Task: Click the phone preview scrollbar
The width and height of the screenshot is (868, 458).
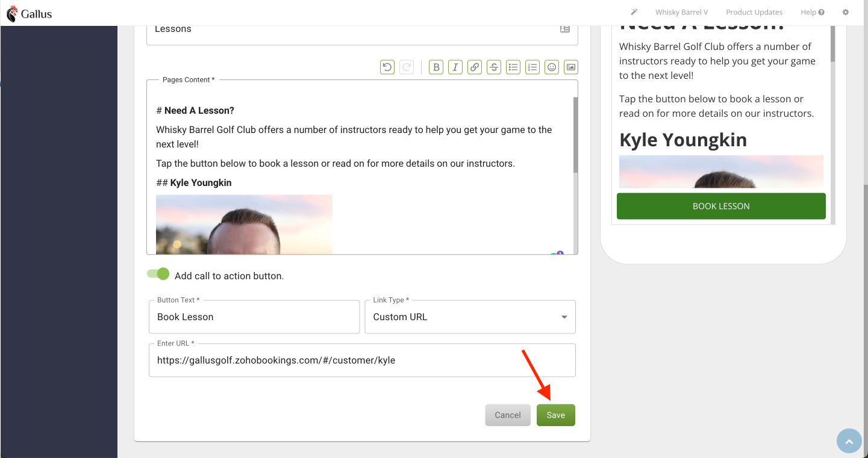Action: tap(833, 43)
